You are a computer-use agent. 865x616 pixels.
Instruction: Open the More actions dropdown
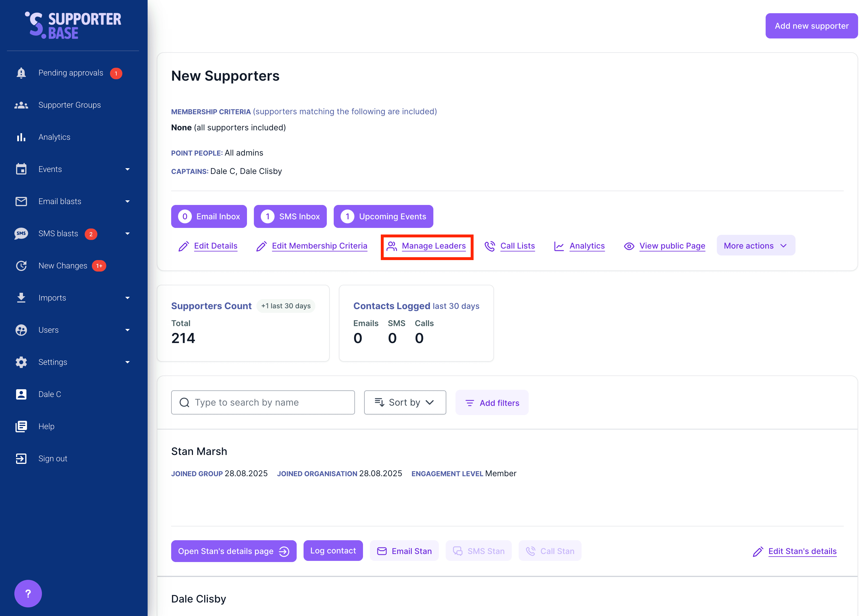point(755,246)
